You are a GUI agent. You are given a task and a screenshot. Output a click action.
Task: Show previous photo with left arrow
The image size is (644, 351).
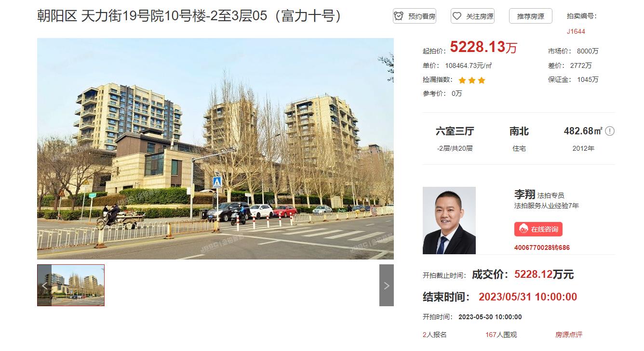pyautogui.click(x=44, y=285)
